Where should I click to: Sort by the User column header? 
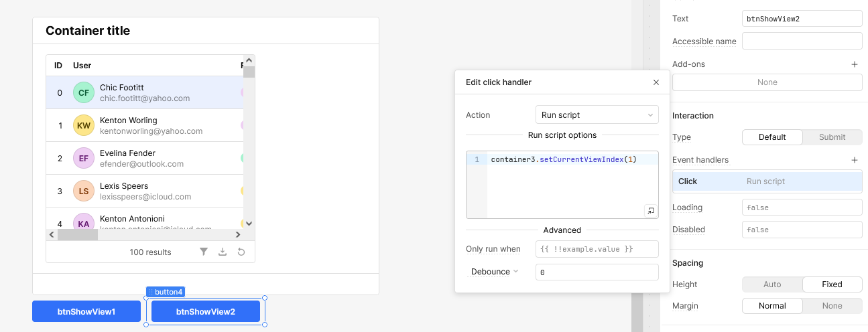click(x=82, y=66)
